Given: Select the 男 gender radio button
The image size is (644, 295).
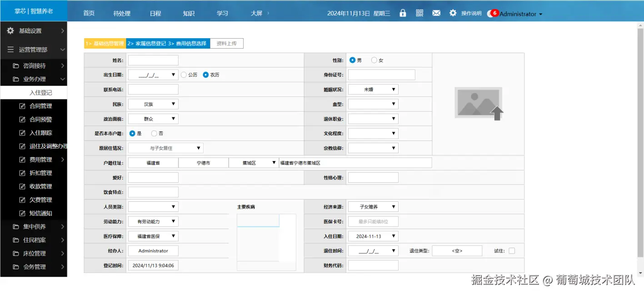Looking at the screenshot, I should tap(352, 60).
